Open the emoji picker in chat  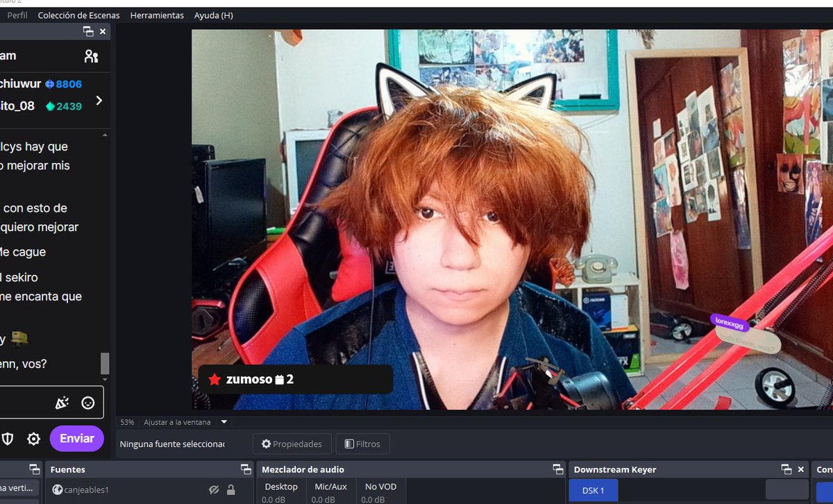(87, 403)
